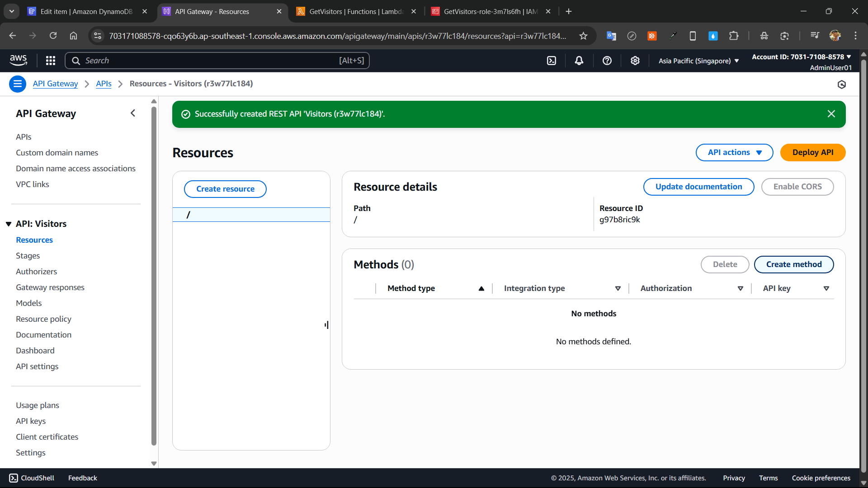Click the AWS logo home icon
This screenshot has width=868, height=488.
19,60
